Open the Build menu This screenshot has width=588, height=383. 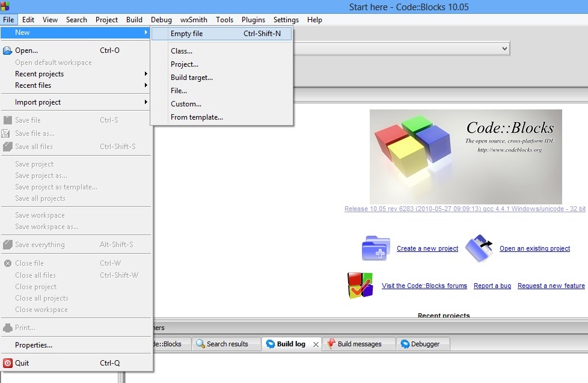(x=134, y=19)
